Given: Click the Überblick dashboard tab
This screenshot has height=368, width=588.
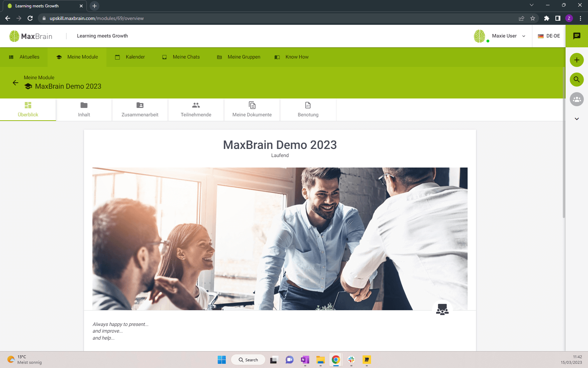Looking at the screenshot, I should [x=28, y=110].
